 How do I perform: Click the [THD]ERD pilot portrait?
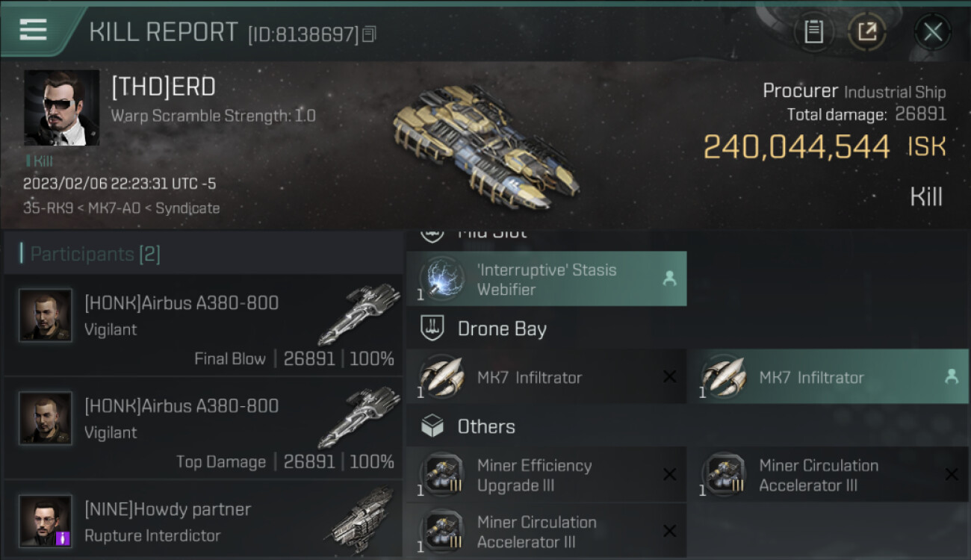pos(61,108)
